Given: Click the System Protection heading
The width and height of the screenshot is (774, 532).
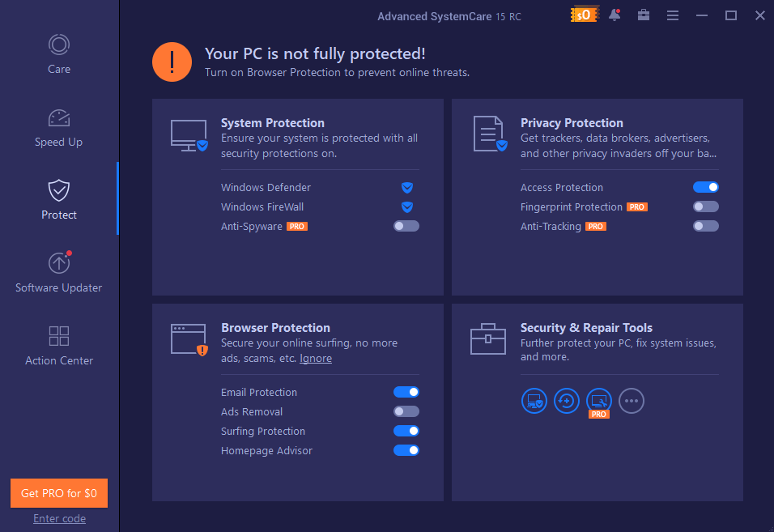Looking at the screenshot, I should click(x=273, y=123).
